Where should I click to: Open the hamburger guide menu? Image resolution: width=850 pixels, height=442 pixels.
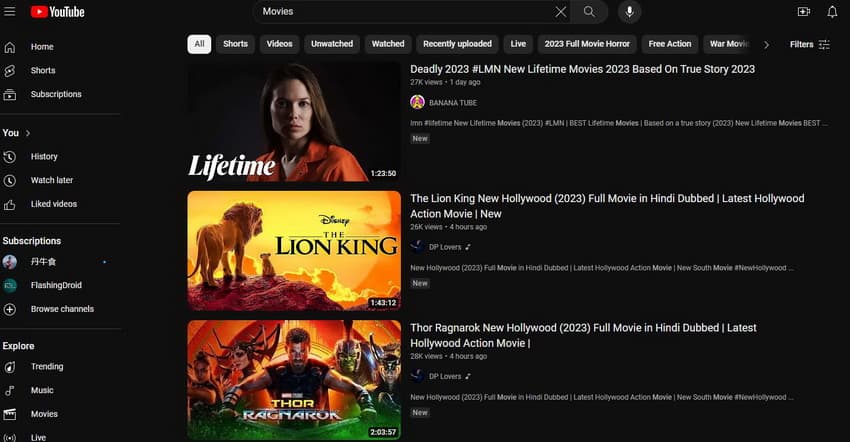10,11
